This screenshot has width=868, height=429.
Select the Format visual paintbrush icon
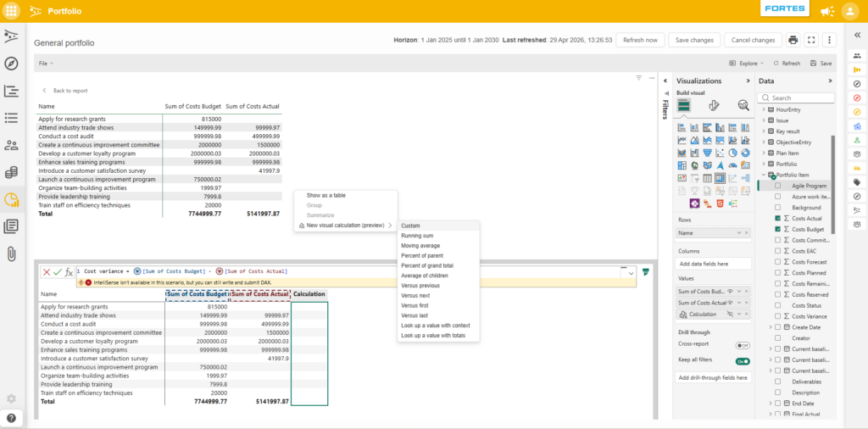[x=714, y=105]
